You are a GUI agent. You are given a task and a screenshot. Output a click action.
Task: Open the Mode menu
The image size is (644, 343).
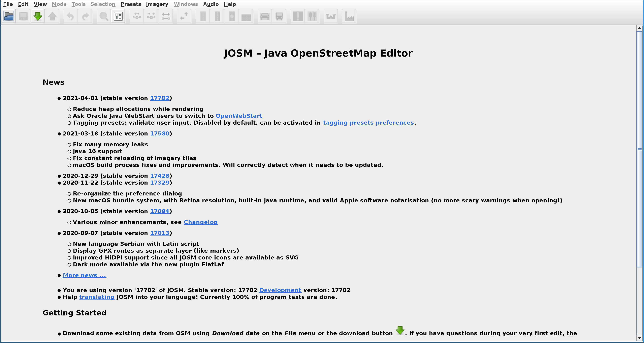pyautogui.click(x=59, y=4)
